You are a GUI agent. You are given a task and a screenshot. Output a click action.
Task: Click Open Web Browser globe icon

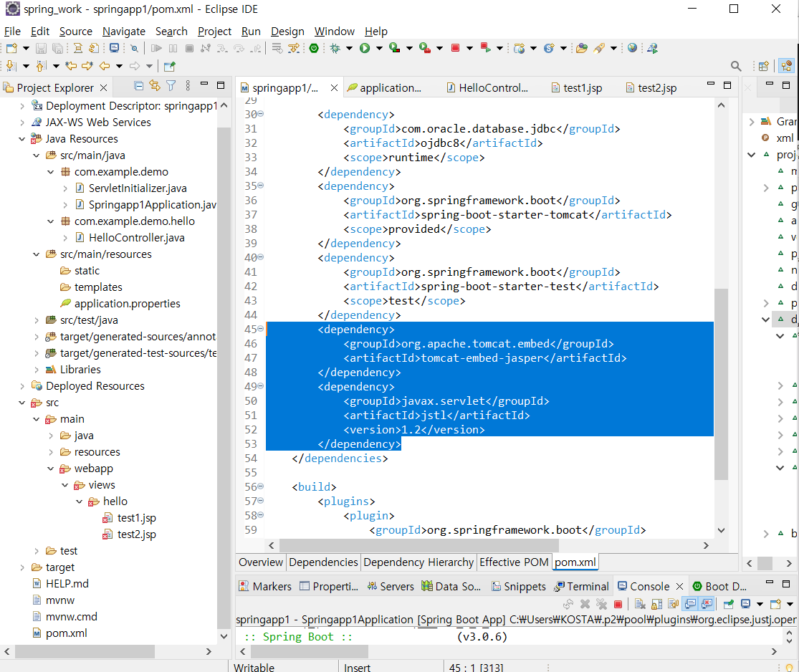click(x=632, y=49)
